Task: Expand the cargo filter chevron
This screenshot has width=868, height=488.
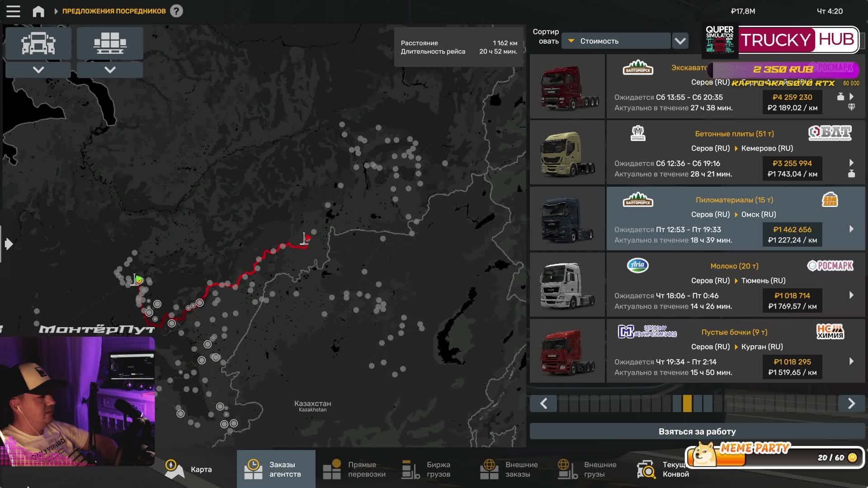Action: 110,70
